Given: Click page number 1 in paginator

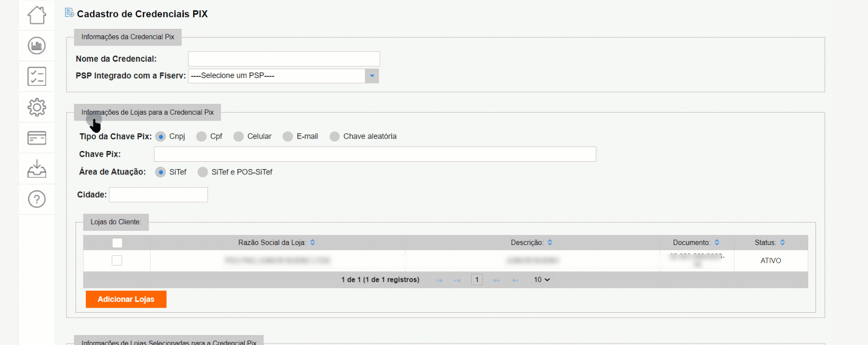Looking at the screenshot, I should coord(477,280).
